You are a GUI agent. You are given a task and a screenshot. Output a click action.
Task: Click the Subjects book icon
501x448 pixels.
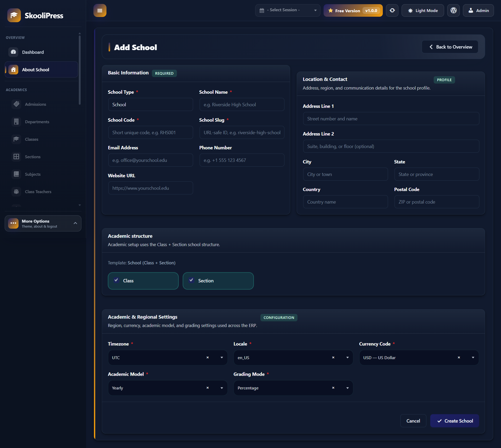tap(16, 174)
